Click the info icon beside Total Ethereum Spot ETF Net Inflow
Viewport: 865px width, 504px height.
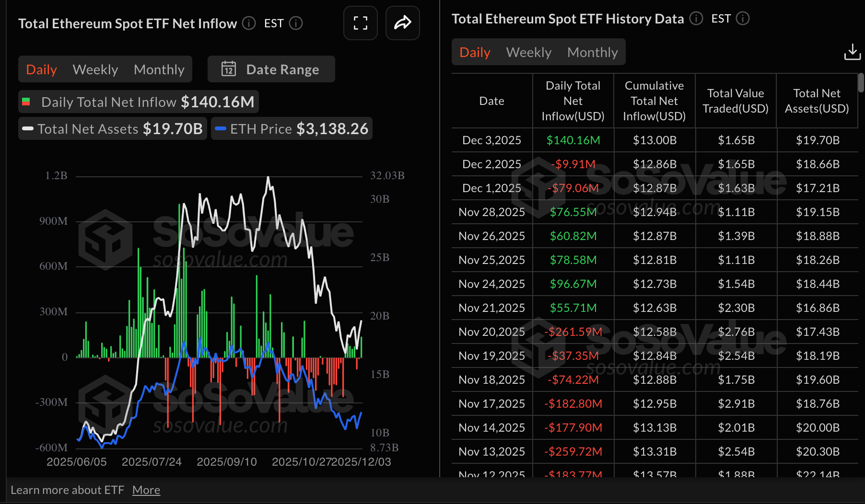(x=249, y=23)
